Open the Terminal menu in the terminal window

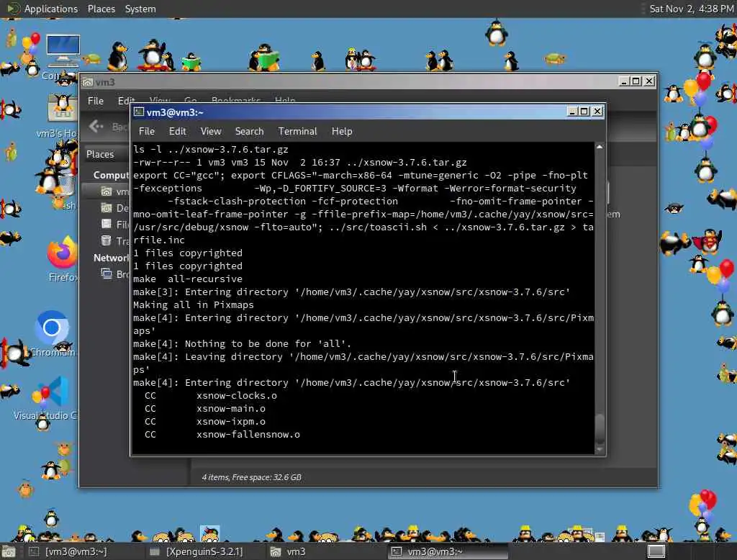click(297, 131)
